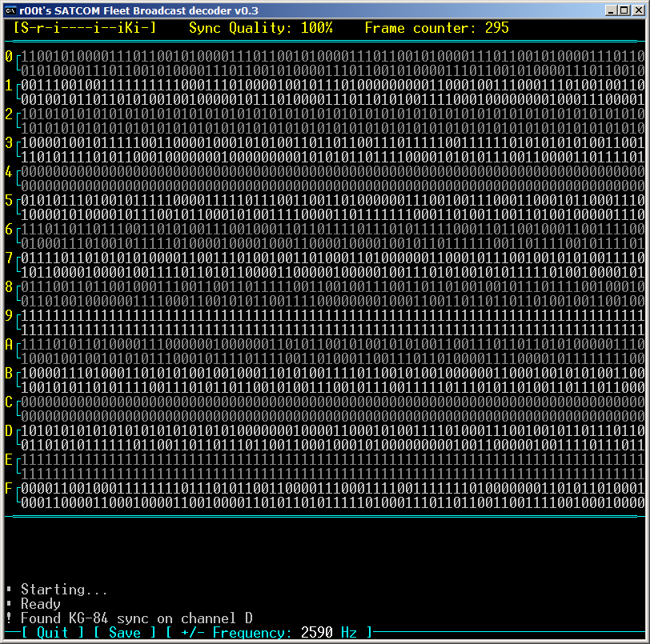Select channel 8 label
This screenshot has height=644, width=650.
[x=9, y=286]
